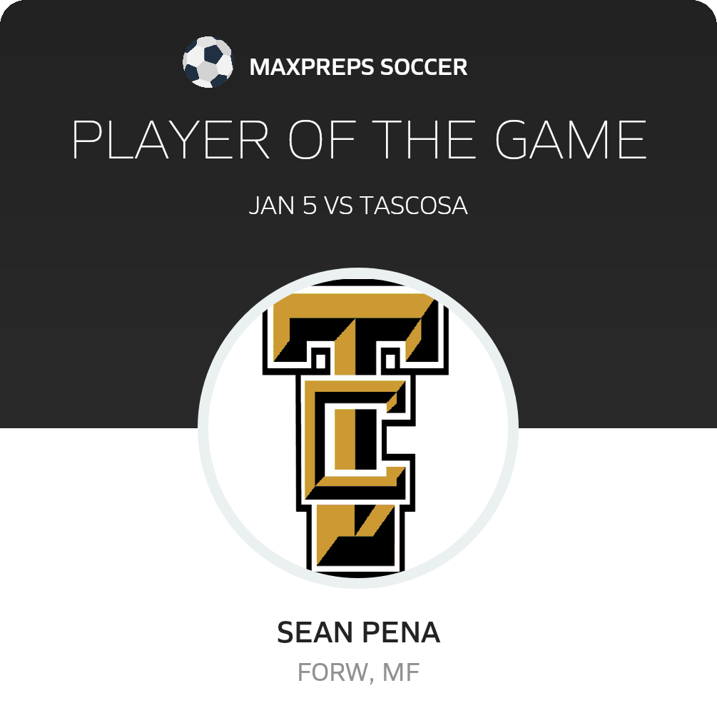Screen dimensions: 717x728
Task: Click the soccer ball icon
Action: 208,62
